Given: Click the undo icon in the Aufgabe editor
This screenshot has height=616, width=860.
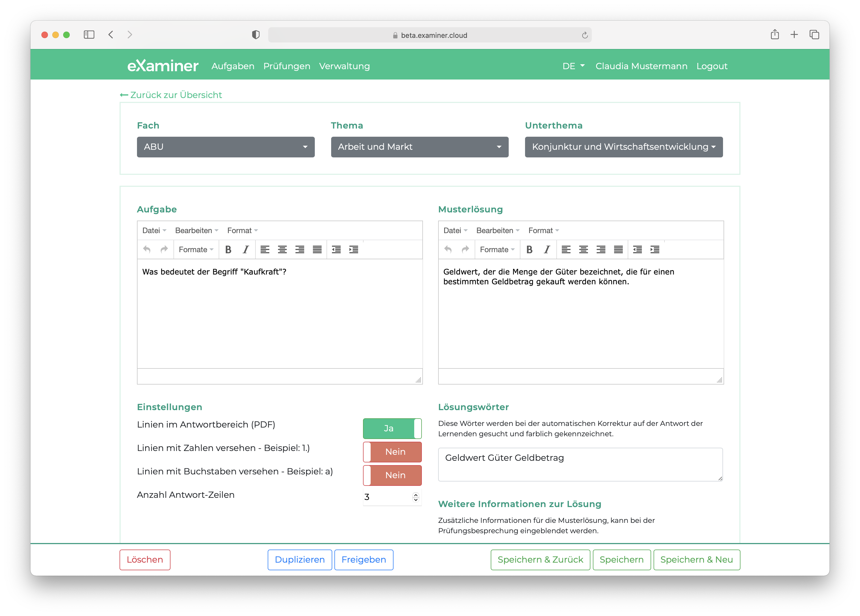Looking at the screenshot, I should [147, 249].
